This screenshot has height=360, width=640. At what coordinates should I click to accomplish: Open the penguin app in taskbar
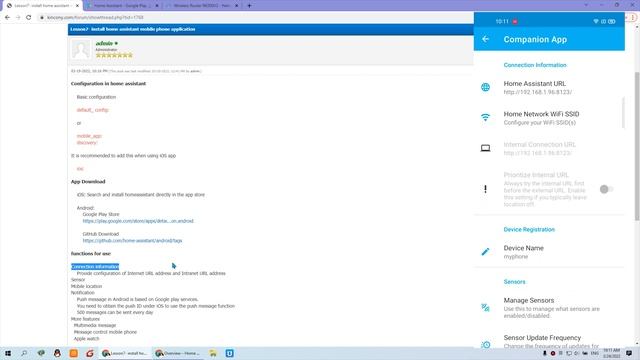point(57,353)
